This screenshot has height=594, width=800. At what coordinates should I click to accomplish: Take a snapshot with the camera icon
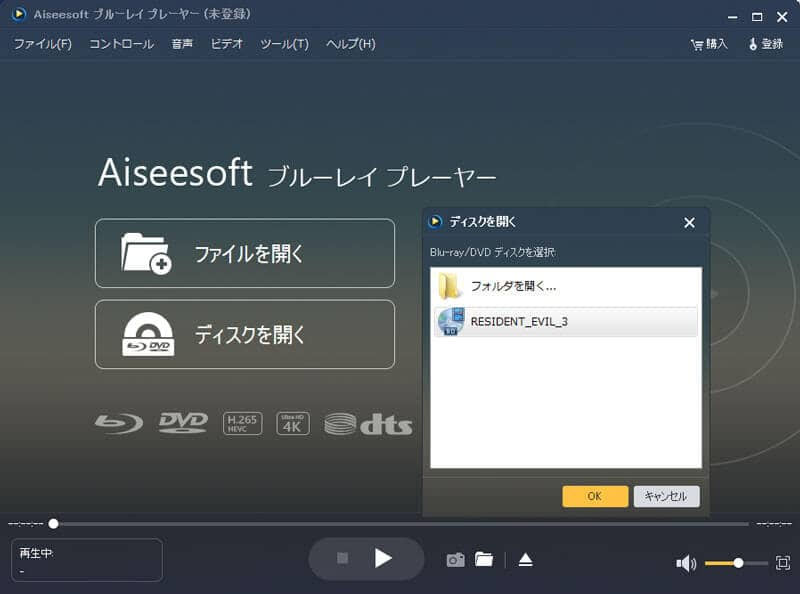(456, 560)
